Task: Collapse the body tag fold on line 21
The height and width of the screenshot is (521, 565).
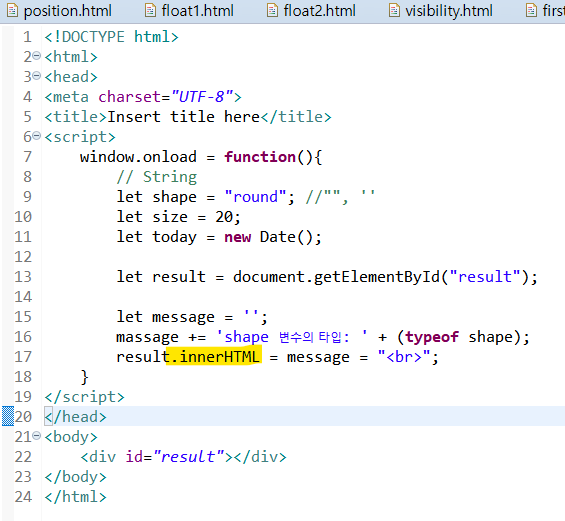Action: coord(36,436)
